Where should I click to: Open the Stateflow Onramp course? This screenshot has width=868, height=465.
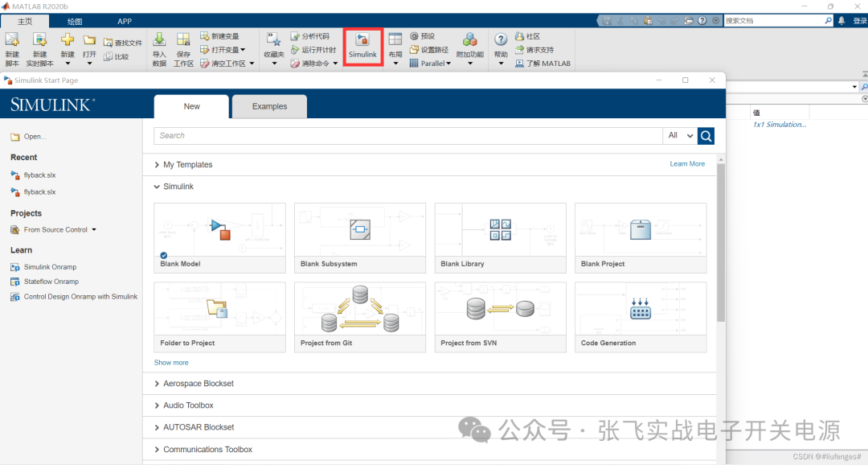[x=51, y=282]
